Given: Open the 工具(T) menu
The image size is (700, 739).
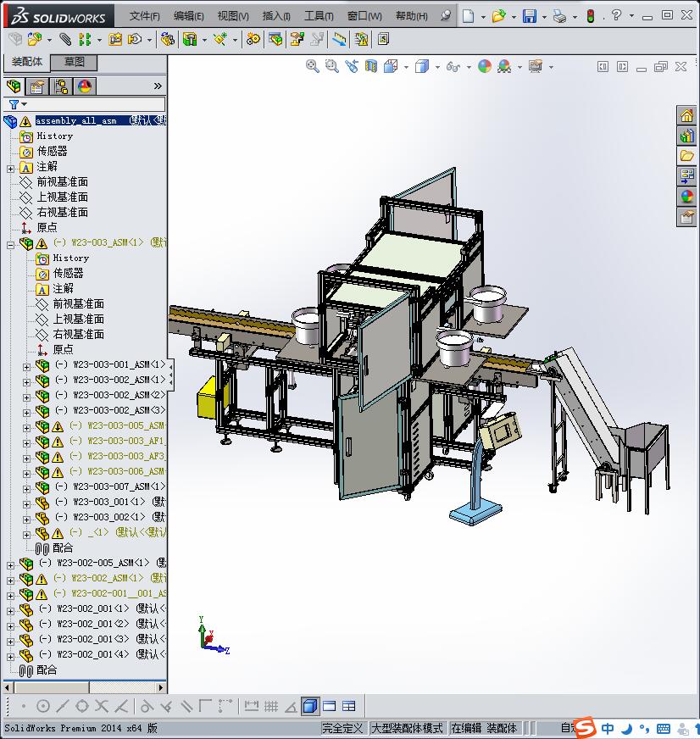Looking at the screenshot, I should click(319, 16).
